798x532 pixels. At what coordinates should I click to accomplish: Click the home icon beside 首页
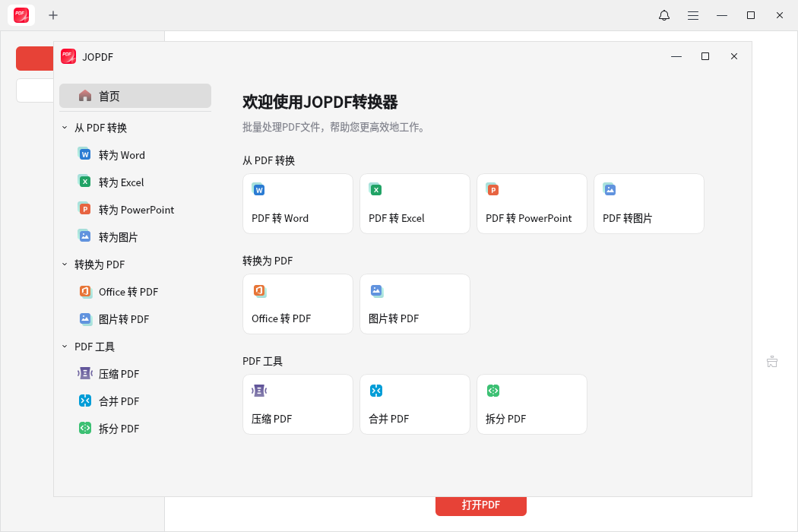85,96
